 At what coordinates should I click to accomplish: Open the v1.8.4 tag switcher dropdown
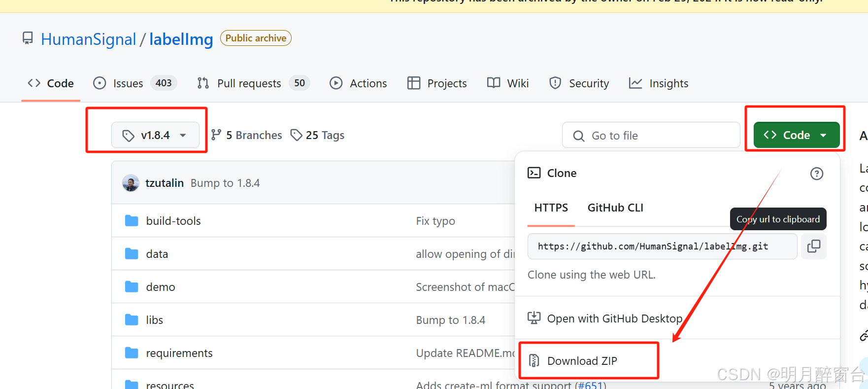(155, 135)
